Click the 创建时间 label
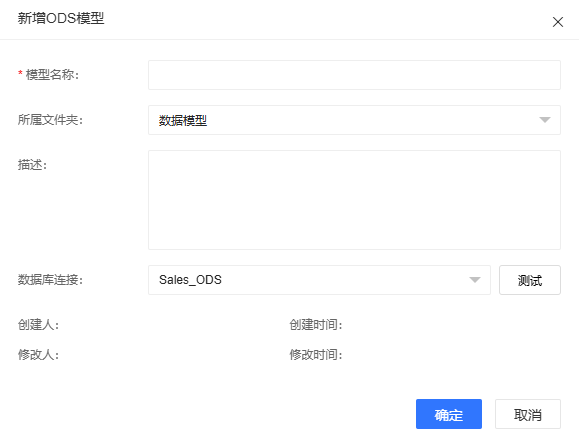 click(316, 325)
